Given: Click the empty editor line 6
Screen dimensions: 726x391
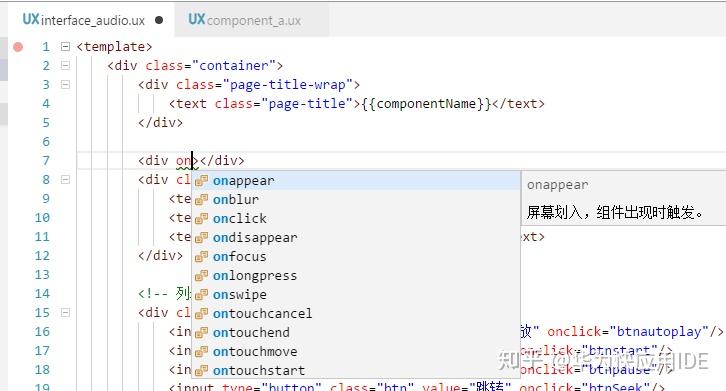Looking at the screenshot, I should (x=401, y=141).
